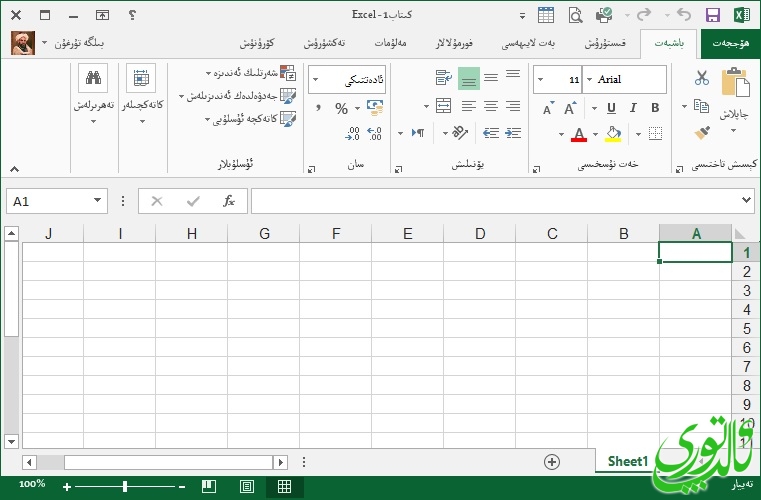Apply Percent Style with the % icon
761x500 pixels.
342,108
